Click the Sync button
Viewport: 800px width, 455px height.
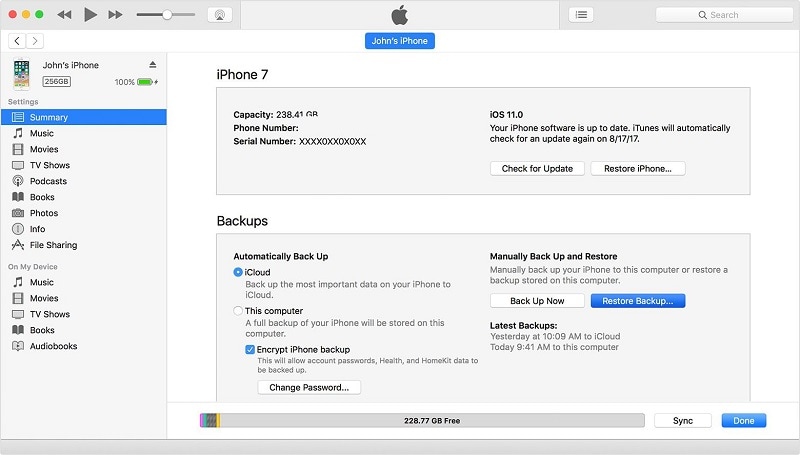(x=683, y=420)
